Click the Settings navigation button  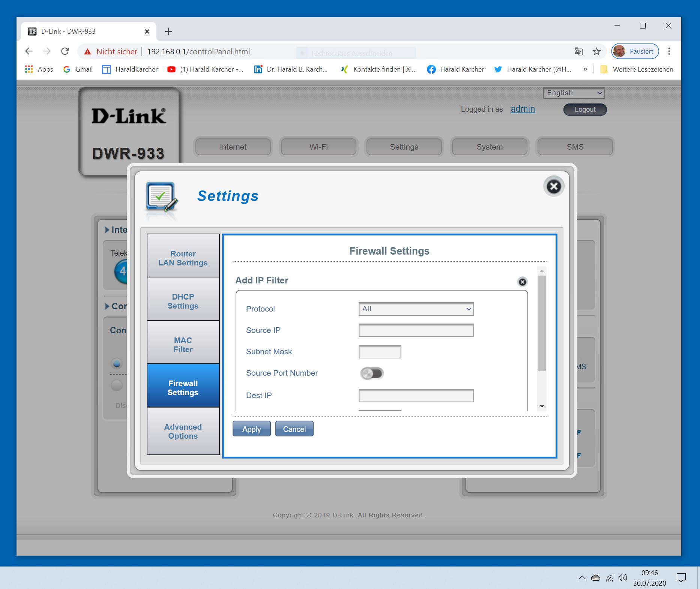[x=404, y=147]
